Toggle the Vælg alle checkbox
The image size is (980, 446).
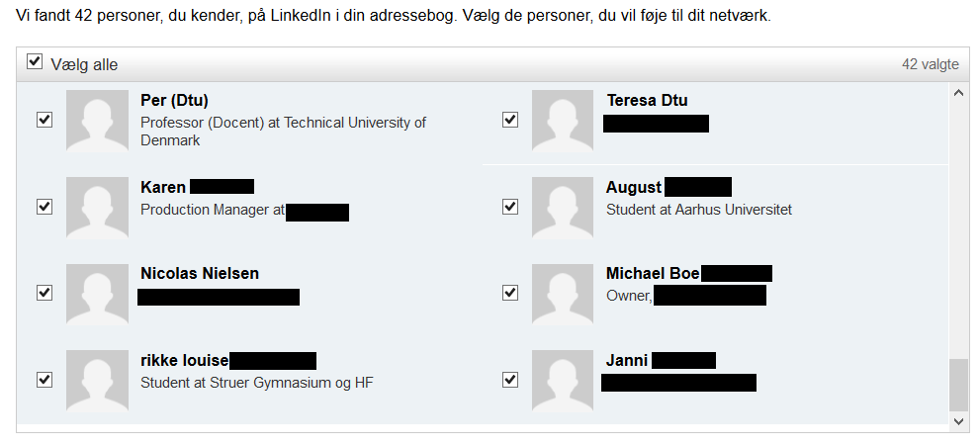coord(35,63)
